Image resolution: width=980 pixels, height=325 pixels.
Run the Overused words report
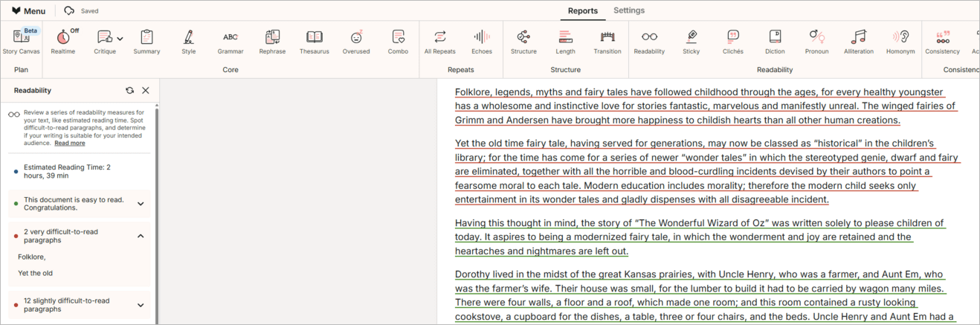coord(356,41)
